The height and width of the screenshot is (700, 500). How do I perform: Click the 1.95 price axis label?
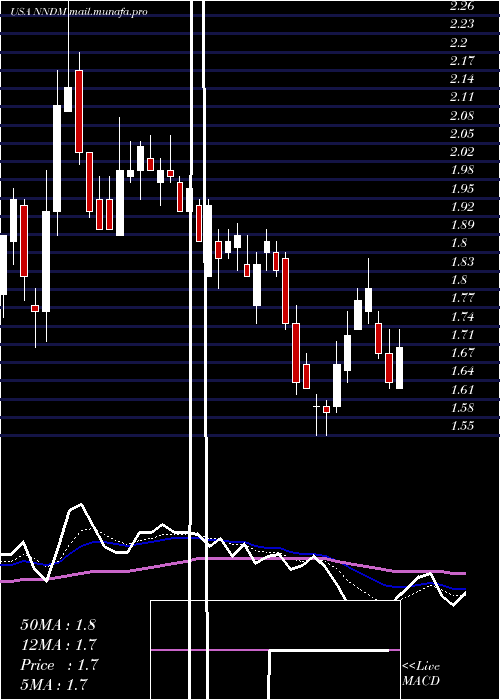click(x=462, y=189)
